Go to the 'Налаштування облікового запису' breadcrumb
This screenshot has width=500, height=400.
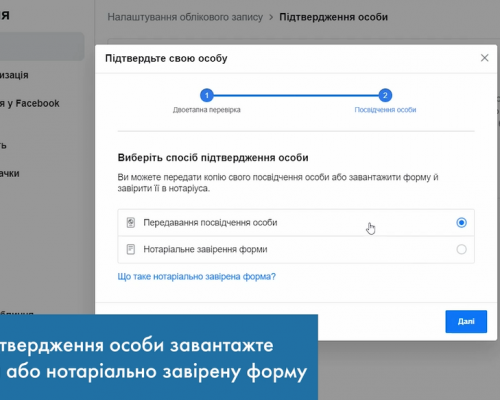[185, 17]
